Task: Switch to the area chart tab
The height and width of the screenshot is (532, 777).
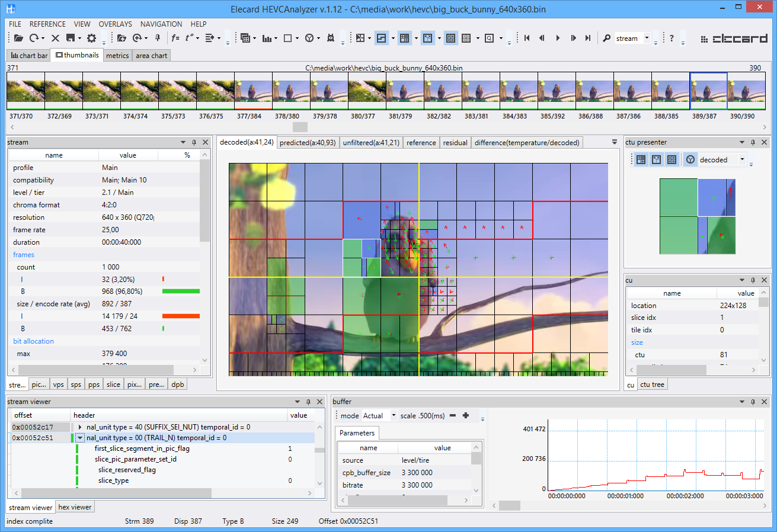Action: coord(151,55)
